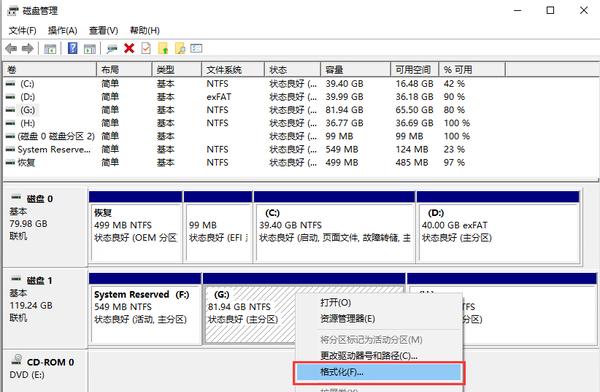
Task: Sort by the % 可用 column header
Action: point(472,70)
